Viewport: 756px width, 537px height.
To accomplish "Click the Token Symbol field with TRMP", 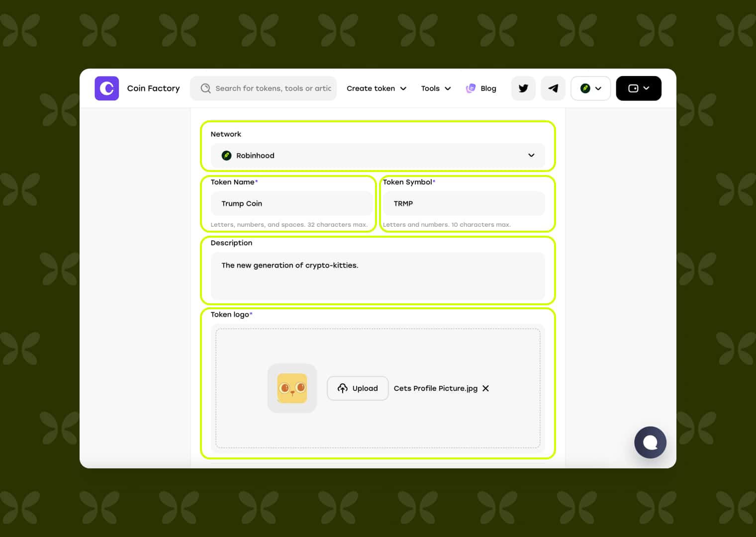I will coord(464,203).
